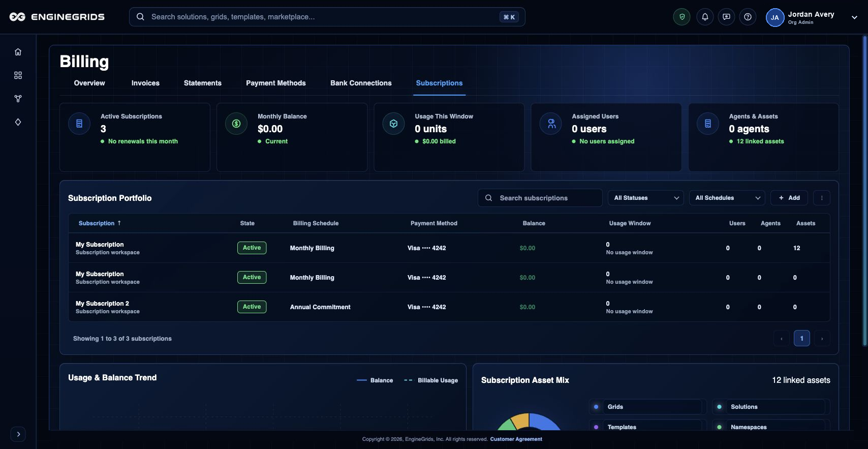The image size is (868, 449).
Task: Open the notifications bell
Action: 705,17
